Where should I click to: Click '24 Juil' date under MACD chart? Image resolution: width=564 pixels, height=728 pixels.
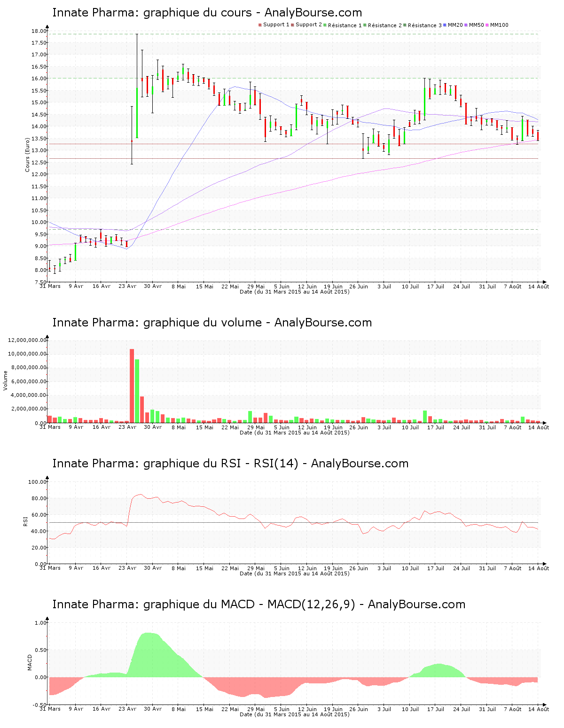(x=462, y=709)
